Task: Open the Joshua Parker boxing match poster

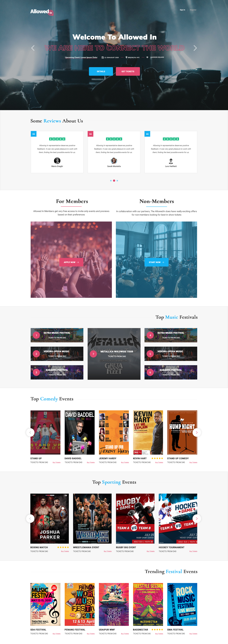Action: point(49,518)
